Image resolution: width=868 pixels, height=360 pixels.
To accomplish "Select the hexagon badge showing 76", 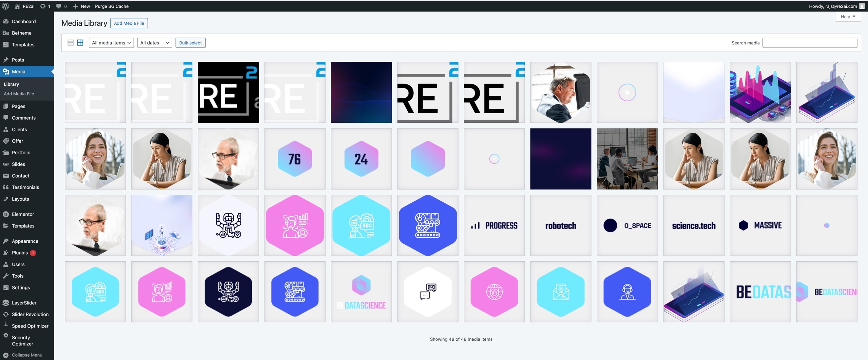I will (x=294, y=159).
